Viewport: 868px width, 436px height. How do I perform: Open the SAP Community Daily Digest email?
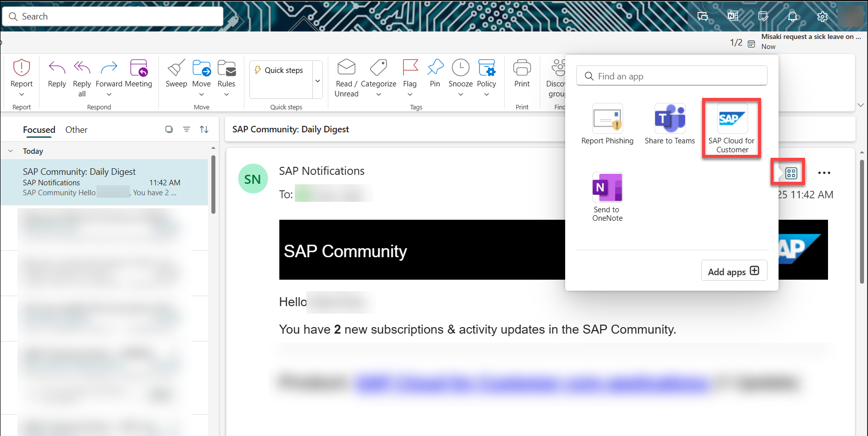pyautogui.click(x=104, y=182)
